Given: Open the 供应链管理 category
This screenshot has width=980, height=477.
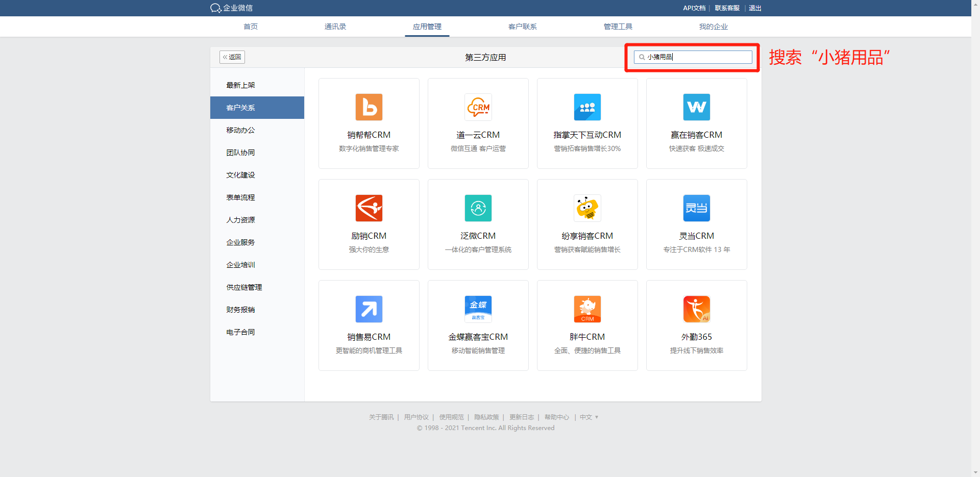Looking at the screenshot, I should [257, 287].
